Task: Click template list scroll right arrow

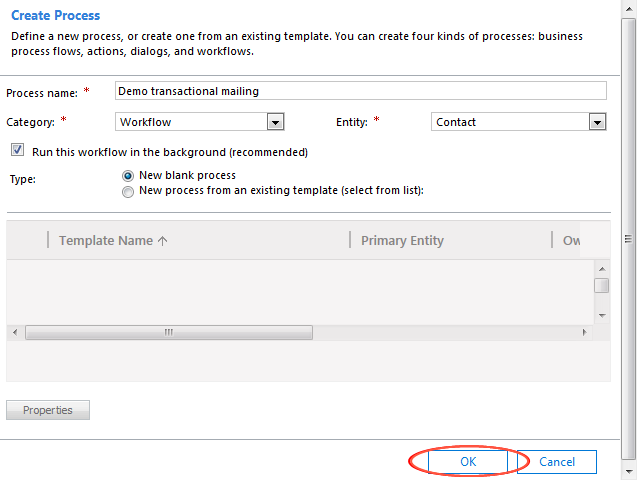Action: pos(587,332)
